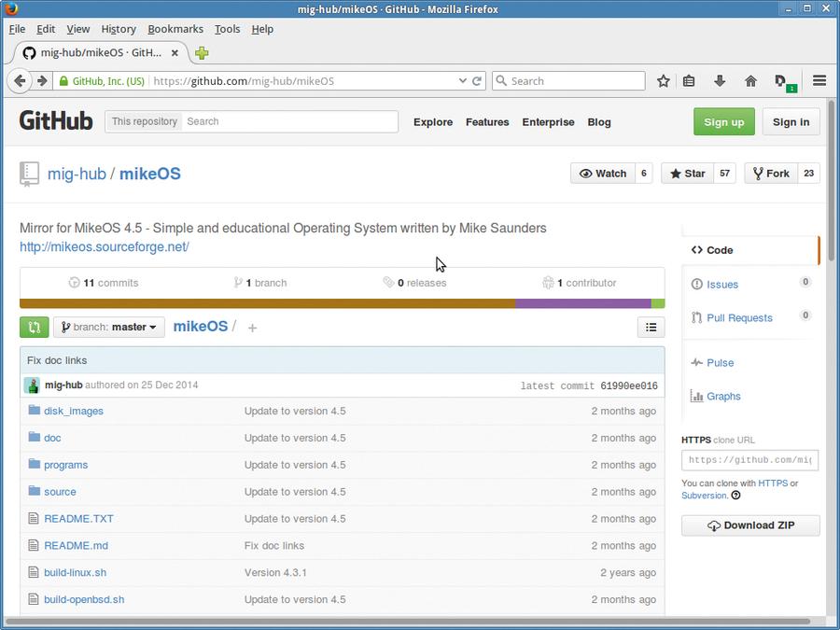Image resolution: width=840 pixels, height=630 pixels.
Task: Go back with the browser back arrow
Action: (x=20, y=81)
